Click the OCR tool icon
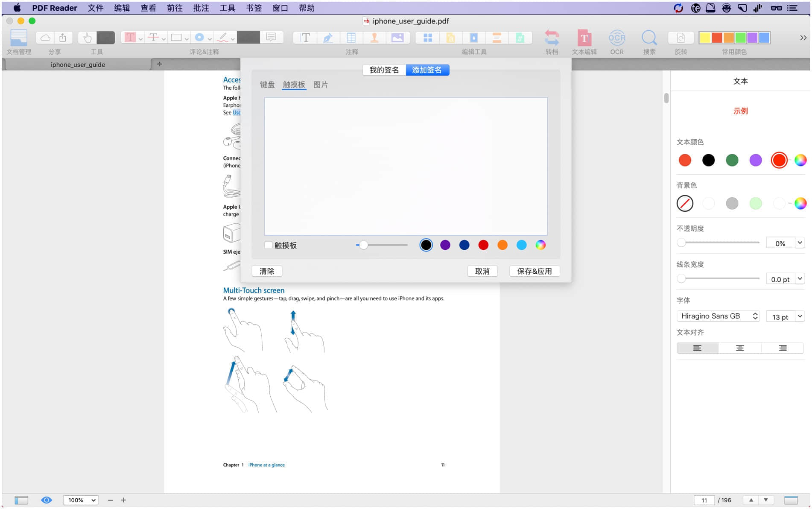 pyautogui.click(x=616, y=38)
